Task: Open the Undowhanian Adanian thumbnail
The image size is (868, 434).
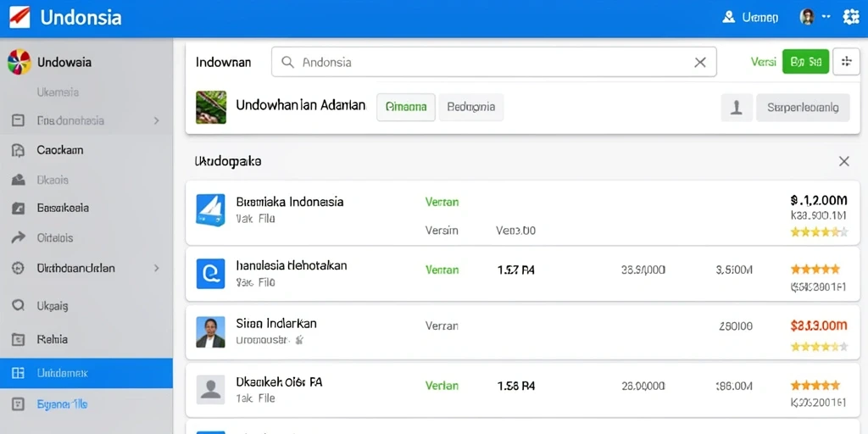Action: click(x=211, y=107)
